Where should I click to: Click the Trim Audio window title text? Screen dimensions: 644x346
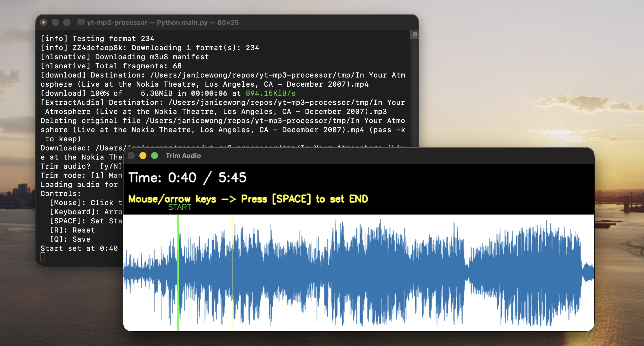pyautogui.click(x=183, y=156)
